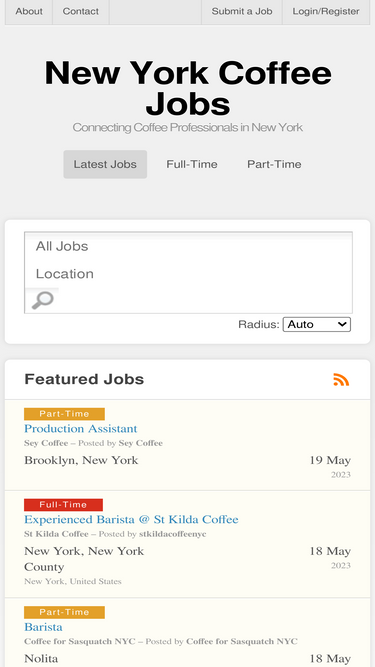Click Part-Time tag above Production Assistant
Viewport: 375px width, 667px height.
pos(64,414)
